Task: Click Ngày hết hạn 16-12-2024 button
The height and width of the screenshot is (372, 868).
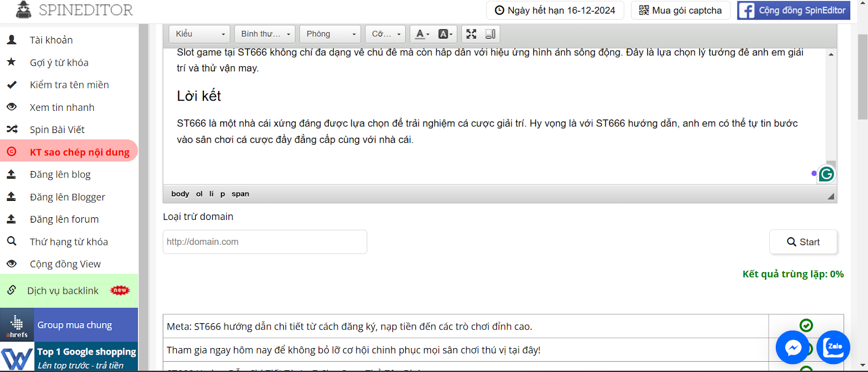Action: click(555, 10)
